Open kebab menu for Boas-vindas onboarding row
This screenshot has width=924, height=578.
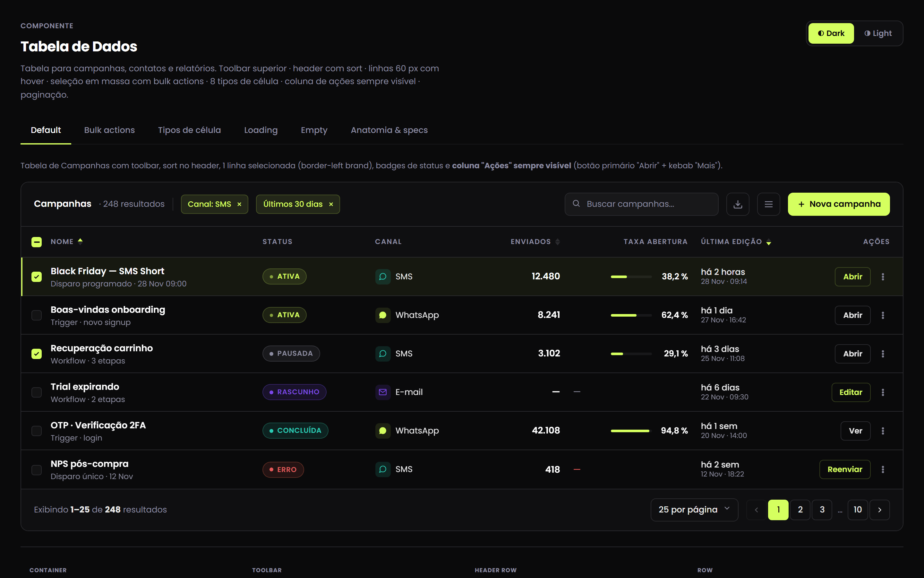coord(883,315)
